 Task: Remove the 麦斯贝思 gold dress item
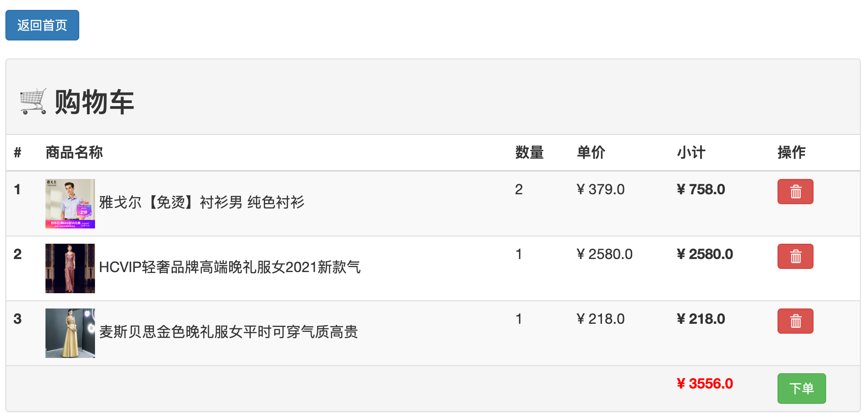(x=795, y=321)
